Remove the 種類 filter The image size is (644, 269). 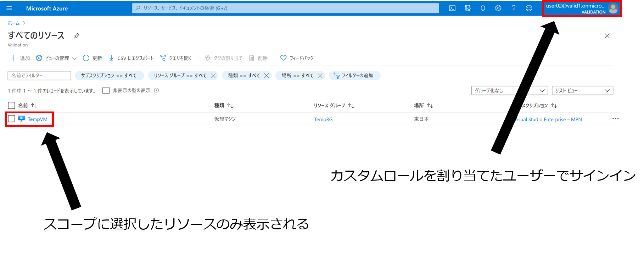(267, 76)
